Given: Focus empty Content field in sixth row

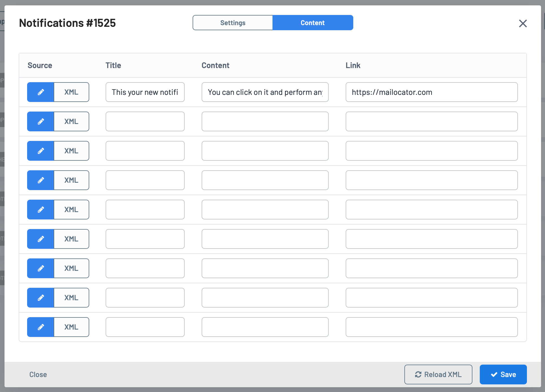Looking at the screenshot, I should [x=265, y=239].
